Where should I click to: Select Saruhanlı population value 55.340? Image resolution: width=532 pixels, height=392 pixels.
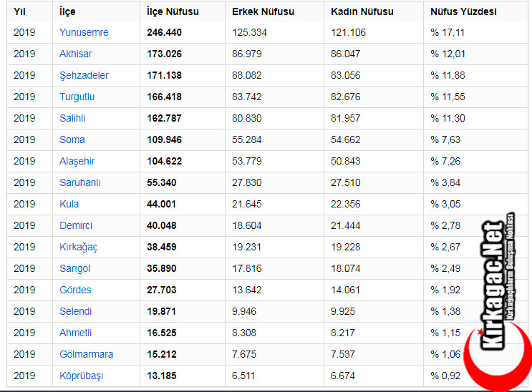(162, 183)
